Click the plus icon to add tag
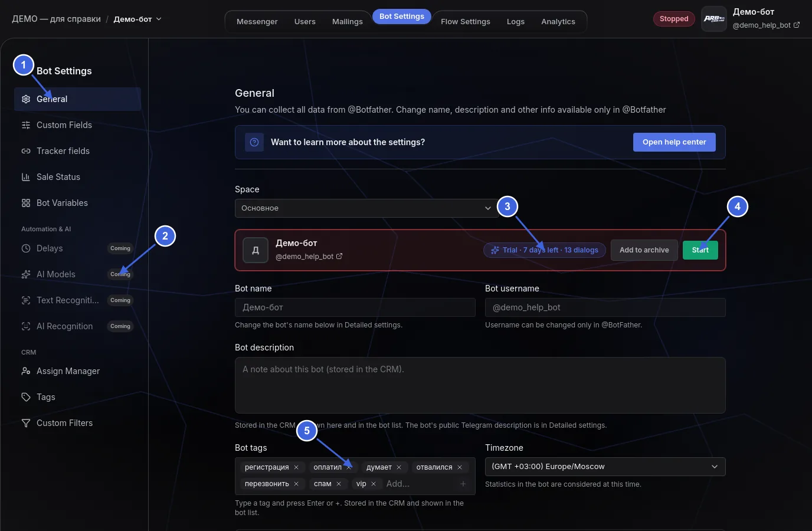812x531 pixels. (x=463, y=484)
